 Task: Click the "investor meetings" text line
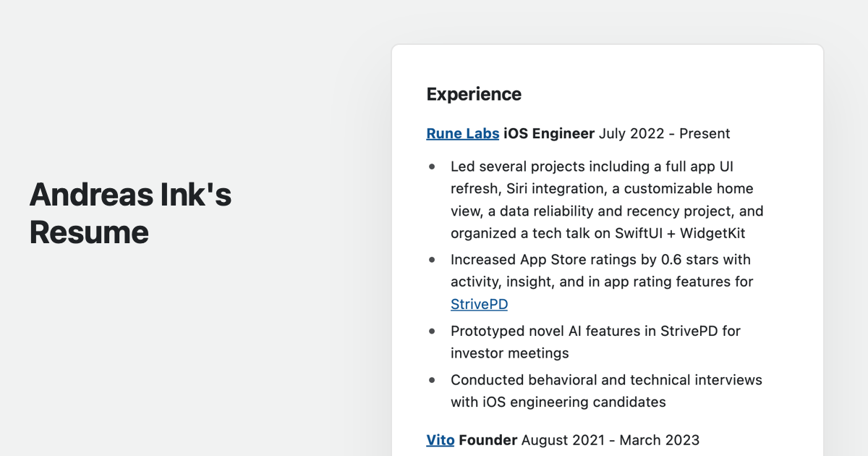click(x=509, y=353)
